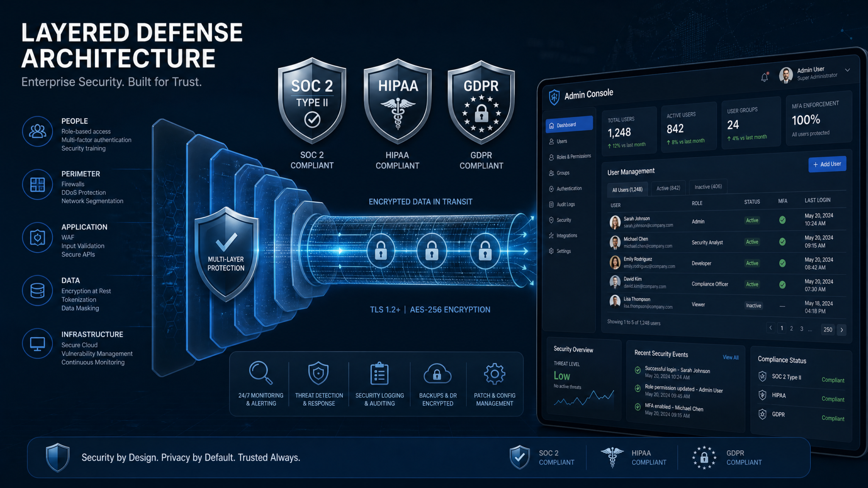This screenshot has height=488, width=868.
Task: Click the blue shield beside Security by Design
Action: point(58,457)
